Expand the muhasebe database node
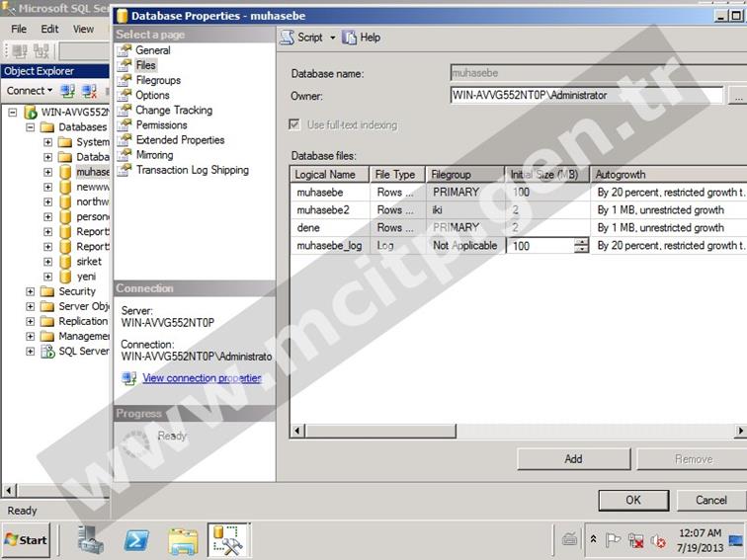This screenshot has height=560, width=747. (47, 172)
